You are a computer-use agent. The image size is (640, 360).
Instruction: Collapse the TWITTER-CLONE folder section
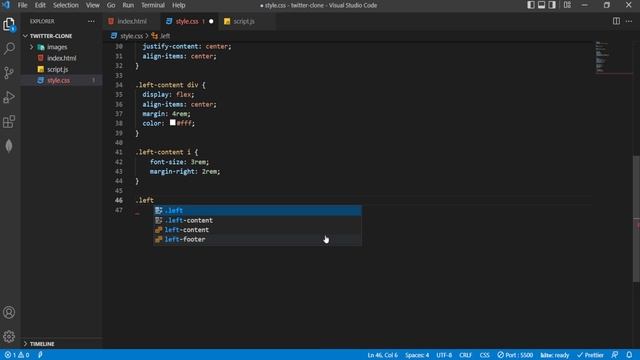click(x=51, y=36)
